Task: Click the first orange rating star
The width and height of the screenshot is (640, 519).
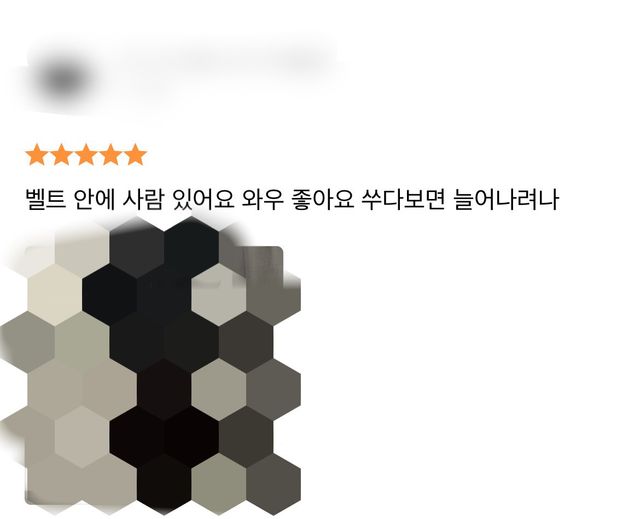Action: [x=37, y=155]
